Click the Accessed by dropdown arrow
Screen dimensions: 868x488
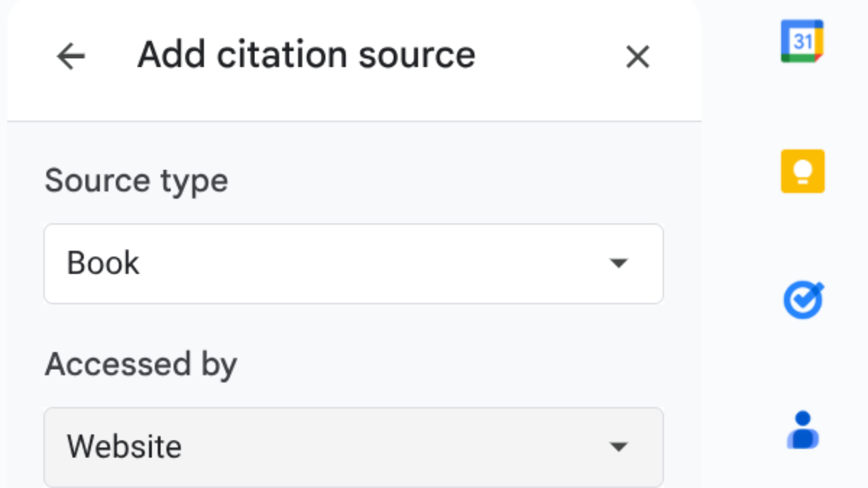621,447
